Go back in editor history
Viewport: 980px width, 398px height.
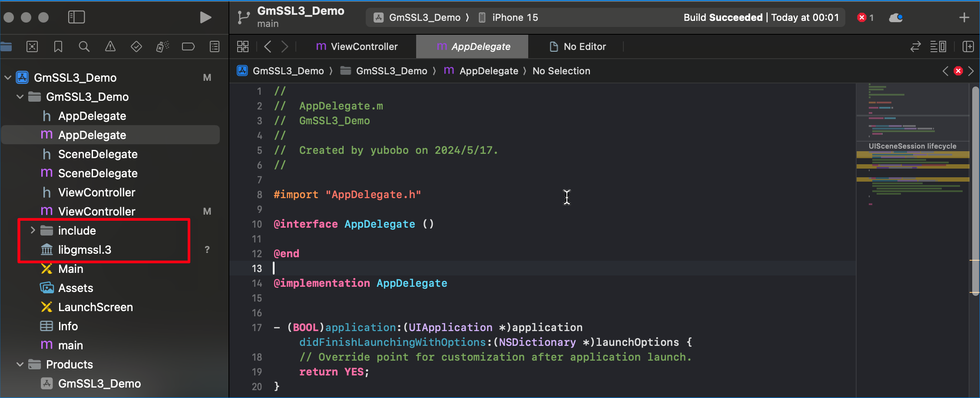point(268,46)
